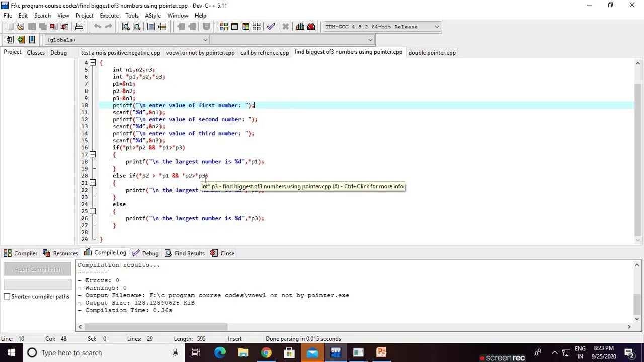The height and width of the screenshot is (362, 644).
Task: Click the Delete Profiling Information icon
Action: [x=311, y=27]
